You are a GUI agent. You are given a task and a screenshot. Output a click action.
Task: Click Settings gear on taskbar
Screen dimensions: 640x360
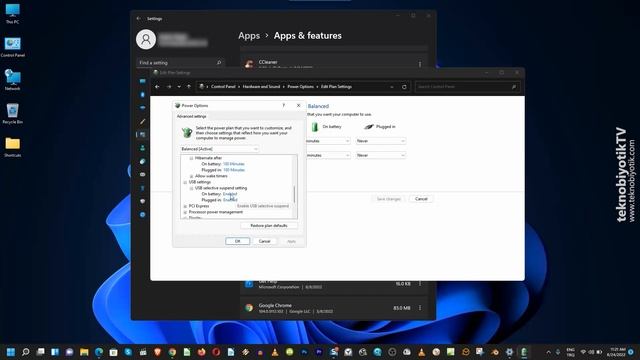tap(509, 352)
